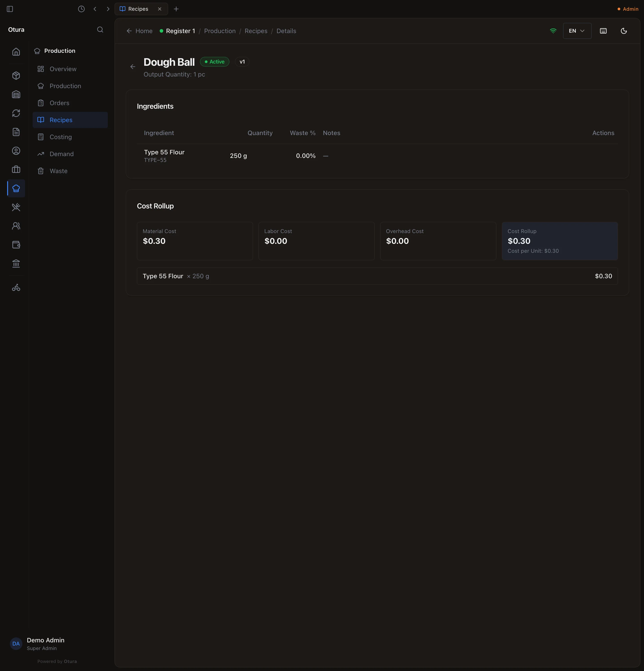This screenshot has height=671, width=644.
Task: Open the people users icon in rail
Action: click(16, 226)
